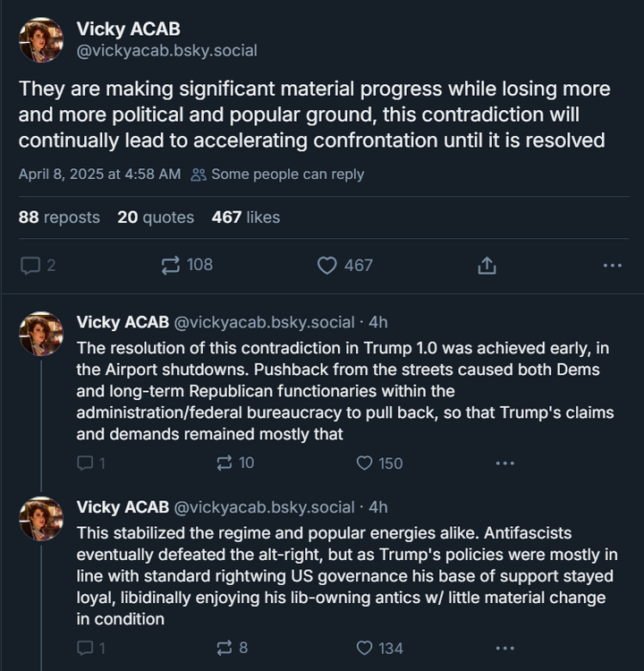The height and width of the screenshot is (671, 644).
Task: View the 467 likes list
Action: click(246, 217)
